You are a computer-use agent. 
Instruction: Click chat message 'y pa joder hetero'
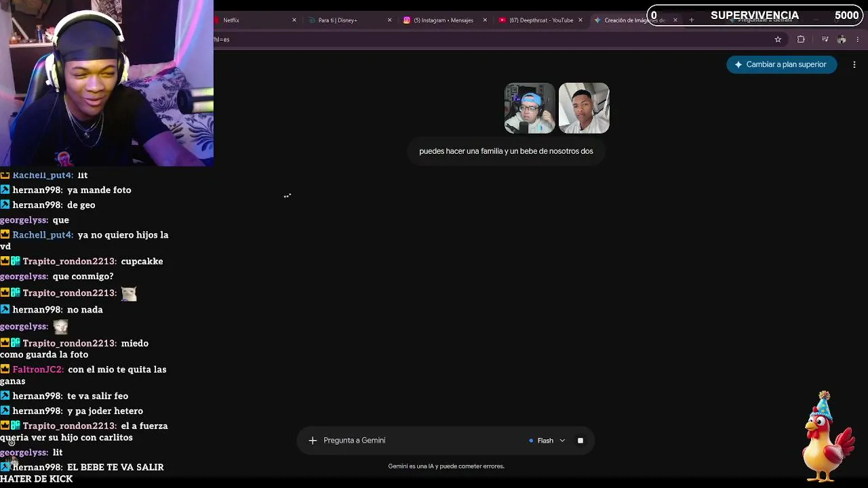(x=105, y=411)
